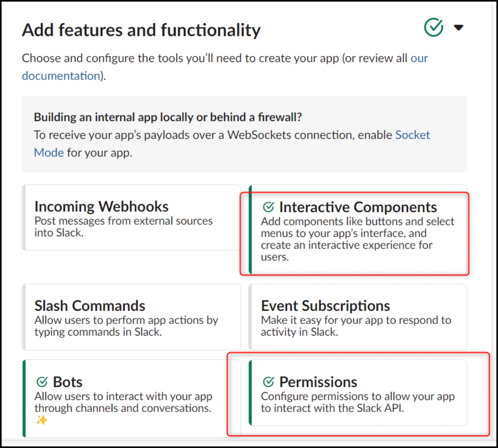The width and height of the screenshot is (498, 448).
Task: Click the 'Configure permissions to allow' description text
Action: coord(357,396)
